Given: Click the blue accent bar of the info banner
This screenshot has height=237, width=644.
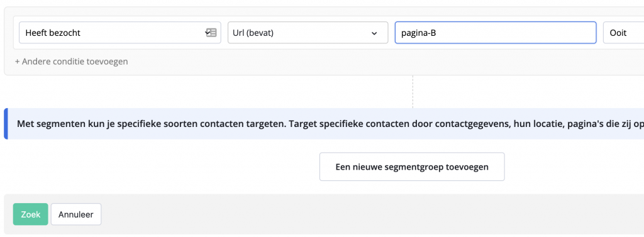Looking at the screenshot, I should click(x=6, y=124).
